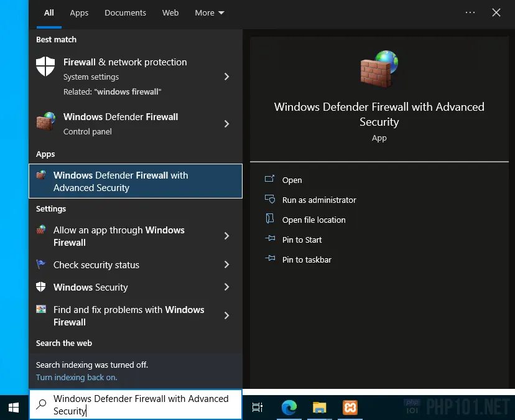Viewport: 515px width, 420px height.
Task: Open the More filter dropdown
Action: (210, 12)
